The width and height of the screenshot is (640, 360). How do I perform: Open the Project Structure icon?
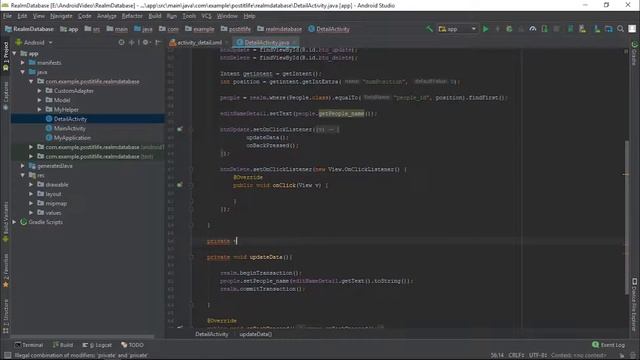(609, 29)
